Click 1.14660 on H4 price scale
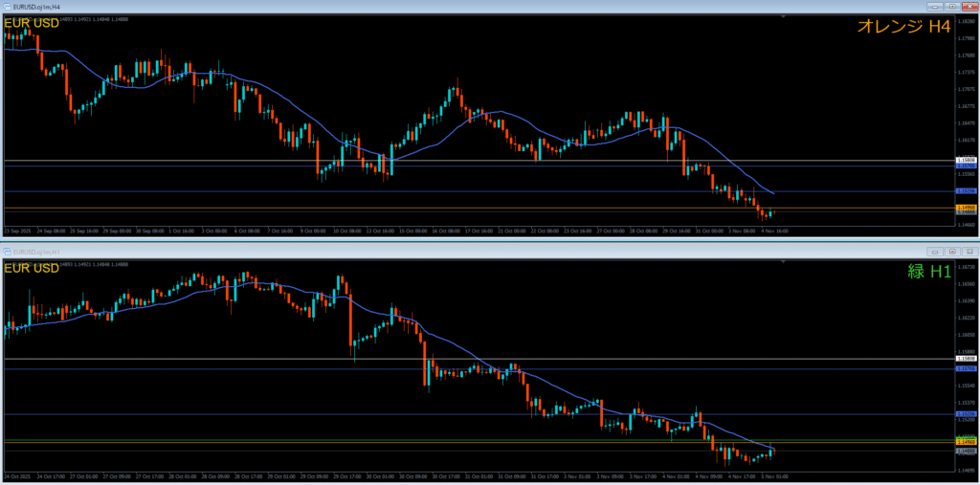 (x=966, y=224)
